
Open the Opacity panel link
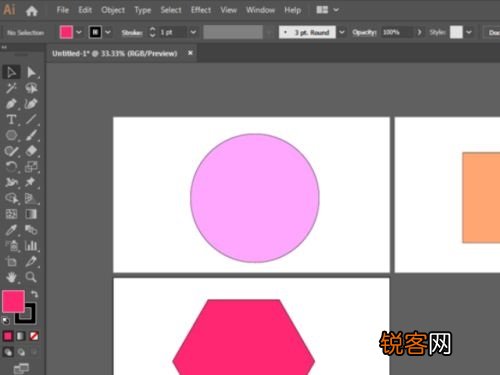pos(364,33)
